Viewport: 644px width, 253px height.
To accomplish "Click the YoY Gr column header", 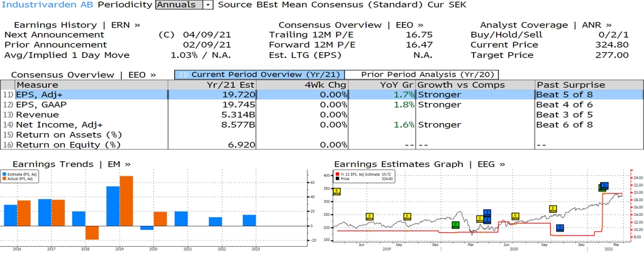I will (382, 85).
